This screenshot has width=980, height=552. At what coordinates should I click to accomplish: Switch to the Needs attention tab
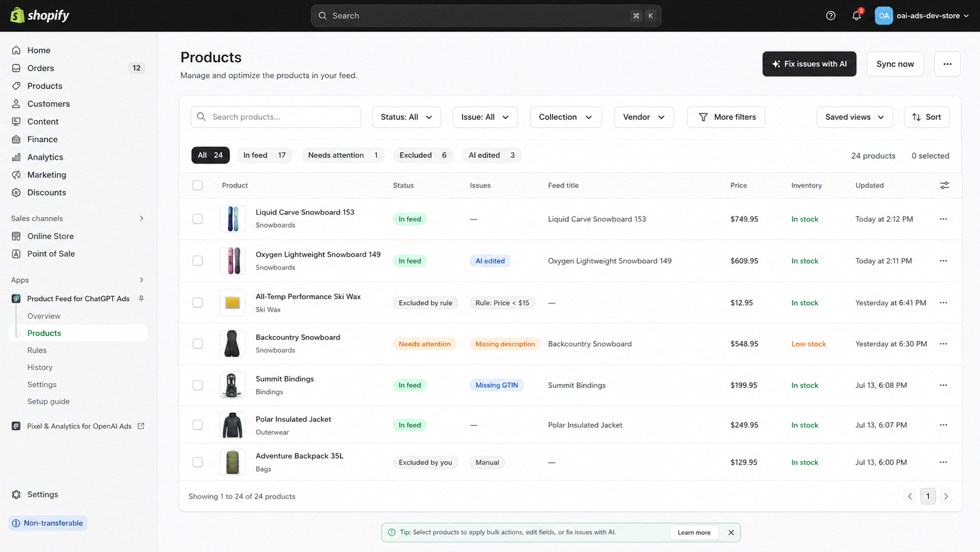343,155
